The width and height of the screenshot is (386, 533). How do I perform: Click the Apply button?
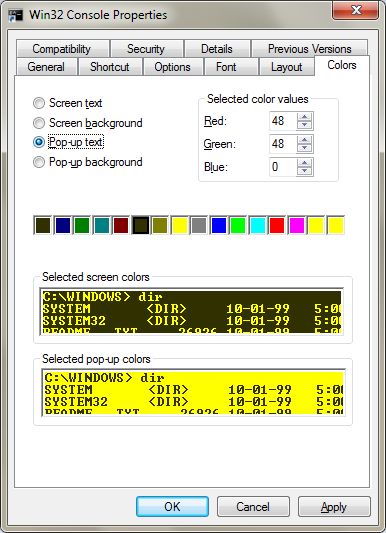[x=334, y=506]
